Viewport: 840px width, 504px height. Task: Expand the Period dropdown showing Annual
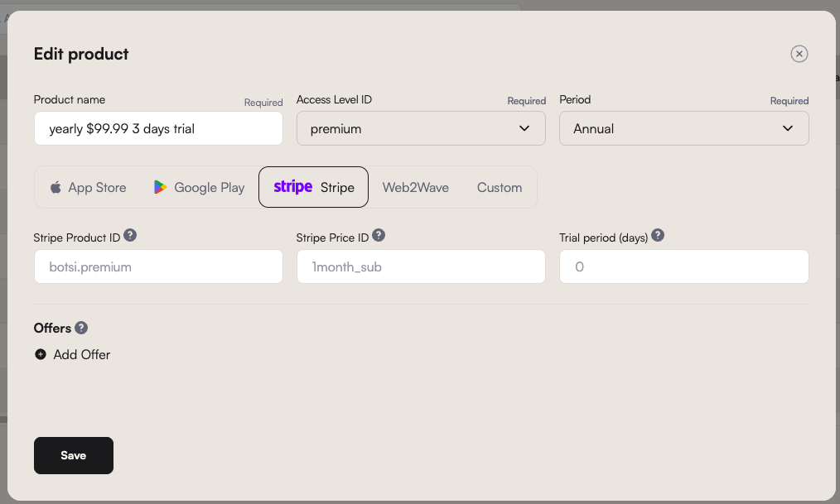(683, 128)
